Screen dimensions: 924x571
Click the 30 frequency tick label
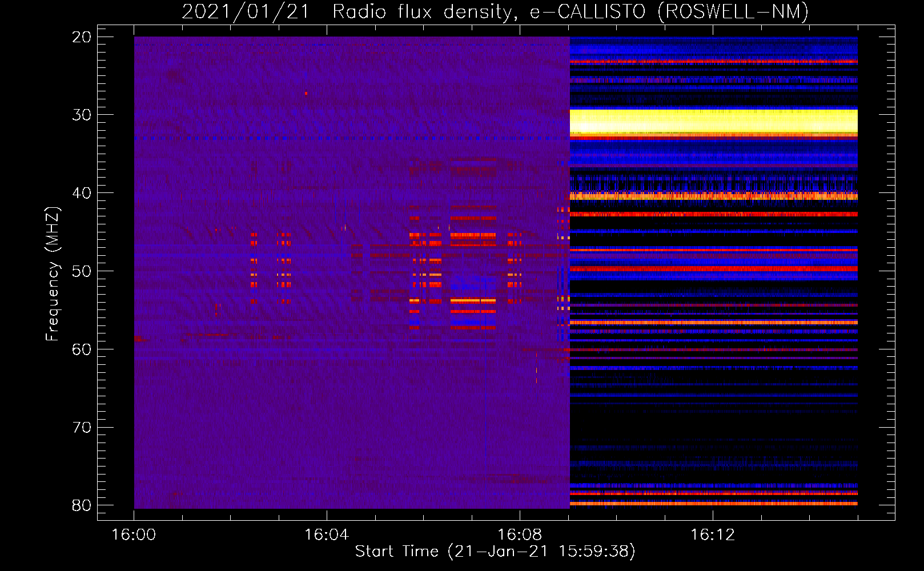pos(82,115)
